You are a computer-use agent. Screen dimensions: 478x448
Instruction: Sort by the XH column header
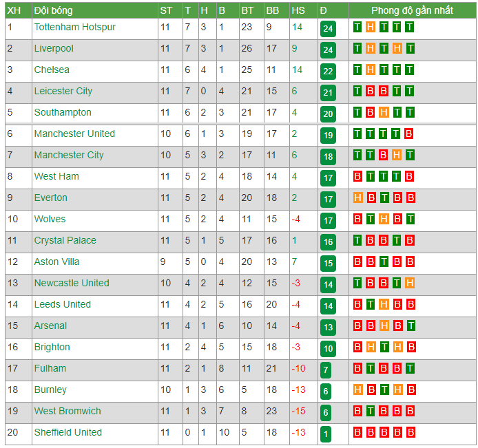[x=14, y=10]
